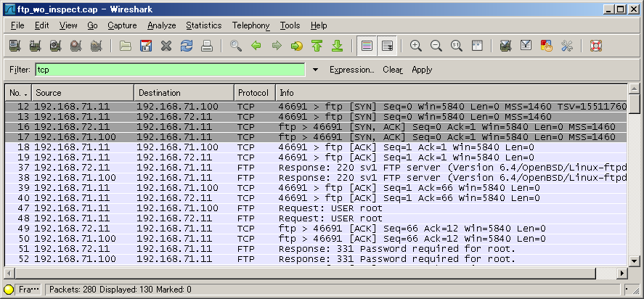Zoom out on packet text
Viewport: 644px width, 299px height.
point(436,46)
